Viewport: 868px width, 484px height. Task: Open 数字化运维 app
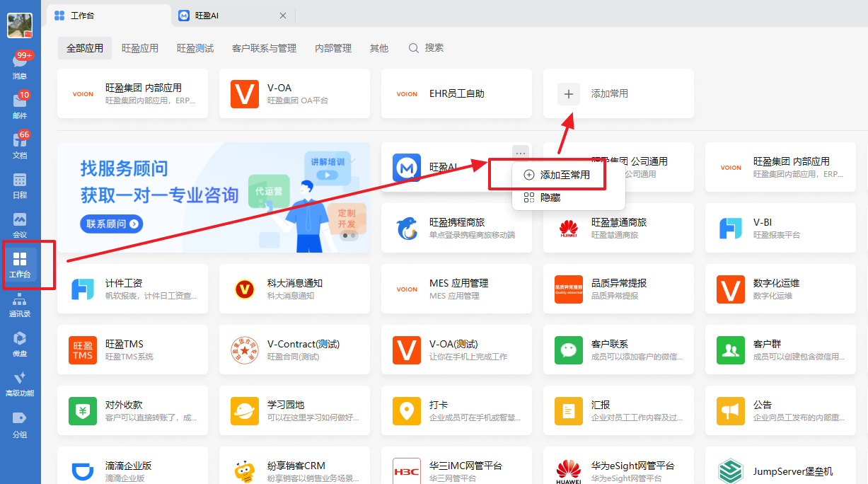[781, 289]
